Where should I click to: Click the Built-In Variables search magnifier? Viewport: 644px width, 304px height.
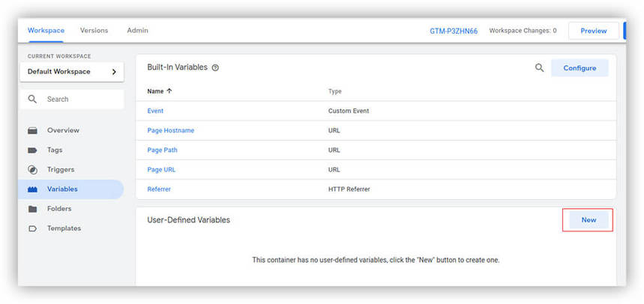point(539,67)
